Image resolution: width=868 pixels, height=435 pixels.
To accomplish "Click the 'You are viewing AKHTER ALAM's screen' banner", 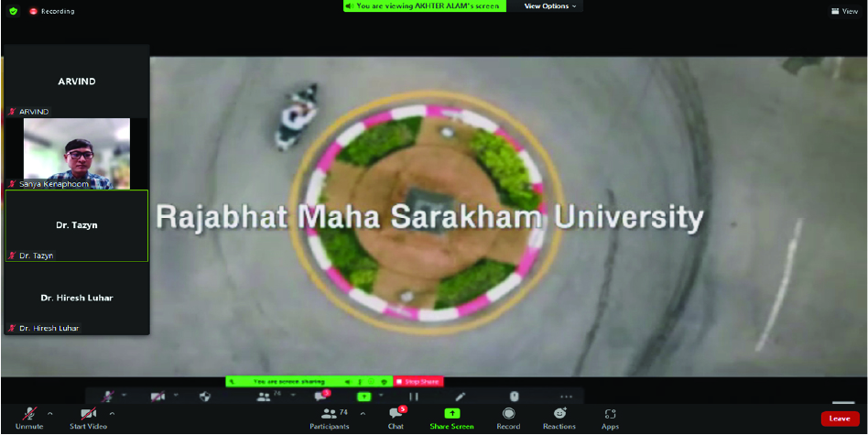I will click(425, 6).
